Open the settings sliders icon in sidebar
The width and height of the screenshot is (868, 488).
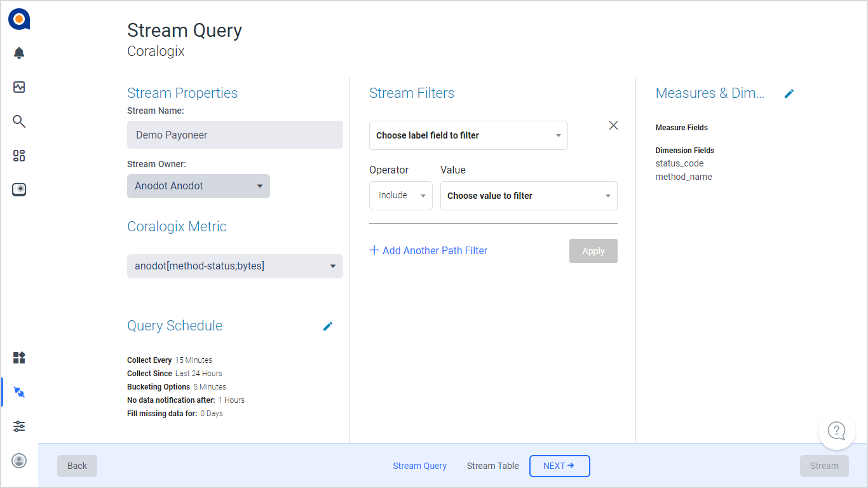(x=19, y=426)
